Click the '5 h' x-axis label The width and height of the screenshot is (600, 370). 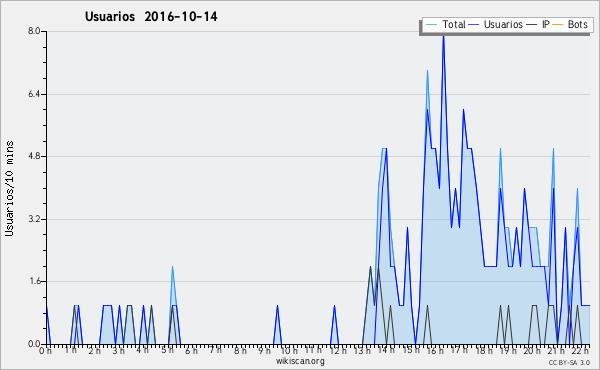pos(167,350)
